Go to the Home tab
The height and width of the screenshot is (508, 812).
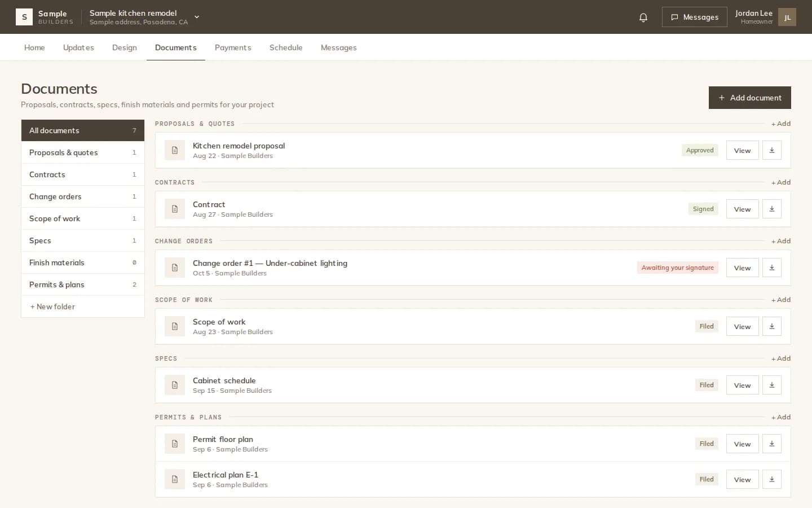tap(34, 47)
